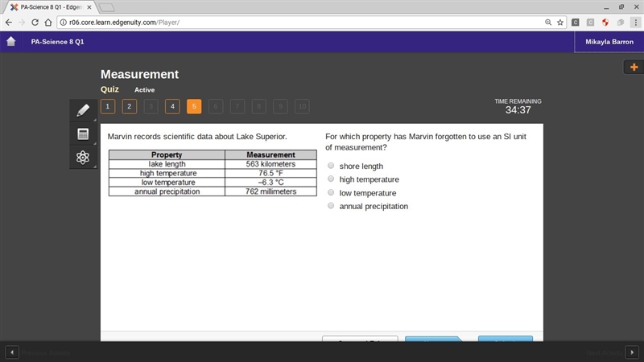Open the browser home page
The image size is (644, 362).
pyautogui.click(x=48, y=23)
